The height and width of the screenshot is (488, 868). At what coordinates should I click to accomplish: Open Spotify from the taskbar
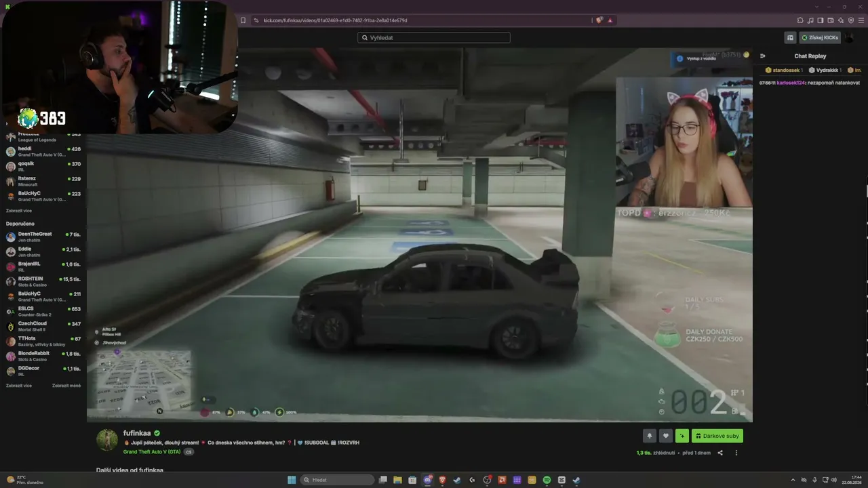pyautogui.click(x=547, y=480)
